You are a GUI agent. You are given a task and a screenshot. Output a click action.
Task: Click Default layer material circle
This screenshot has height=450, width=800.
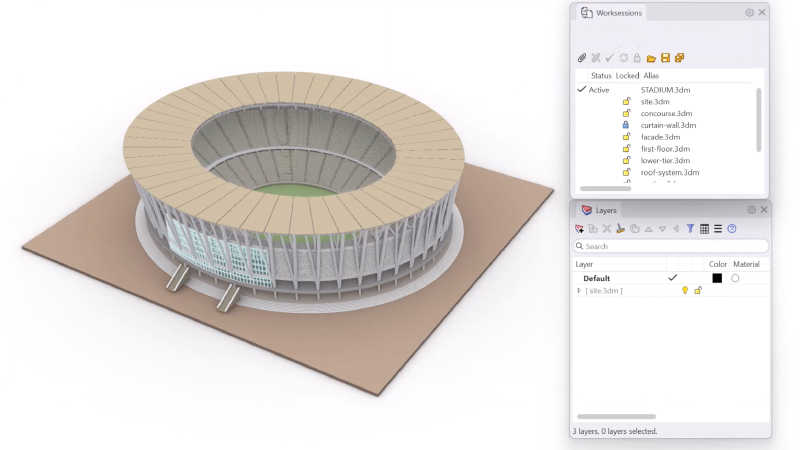point(735,278)
